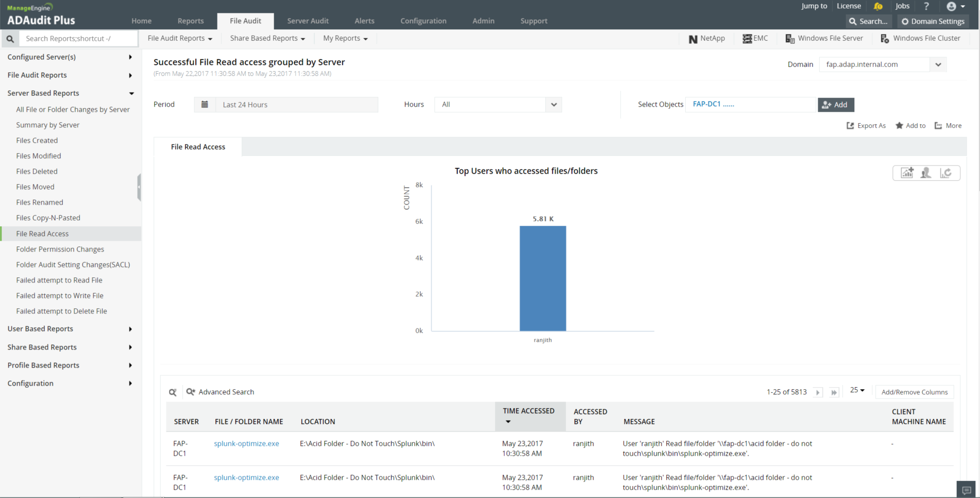Viewport: 980px width, 498px height.
Task: Open the first splunk-optimize.exe link
Action: pos(246,443)
